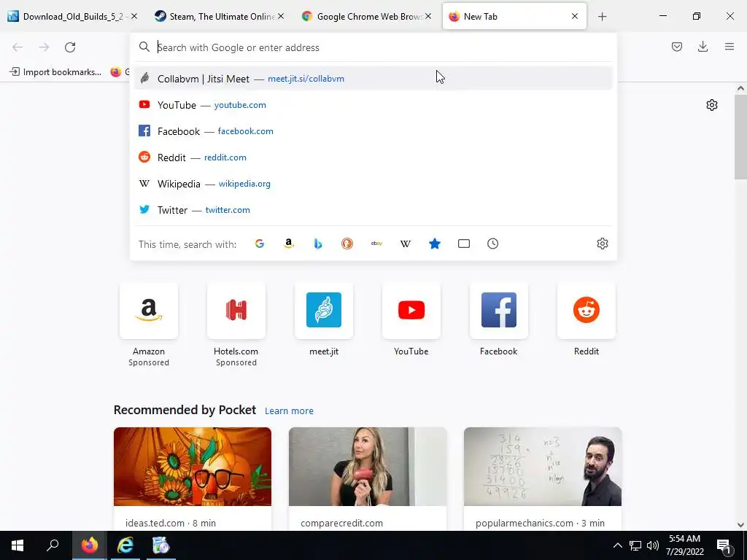Switch to Steam, The Ultimate Online tab

[x=219, y=17]
